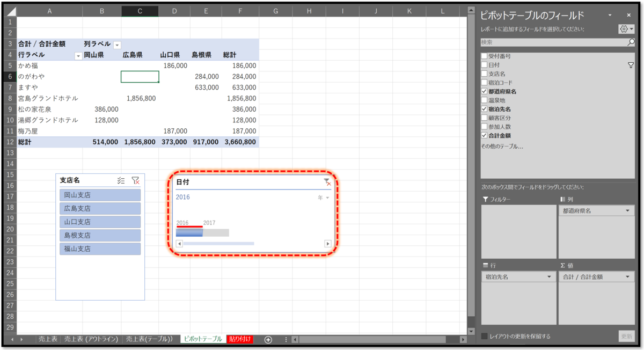Viewport: 644px width, 350px height.
Task: Go to next sheet tab arrow
Action: (x=21, y=339)
